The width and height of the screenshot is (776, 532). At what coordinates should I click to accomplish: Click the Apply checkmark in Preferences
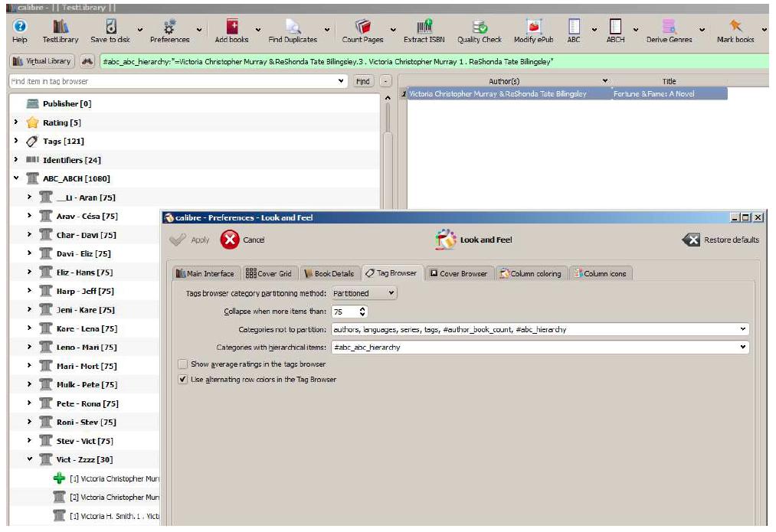[x=177, y=240]
